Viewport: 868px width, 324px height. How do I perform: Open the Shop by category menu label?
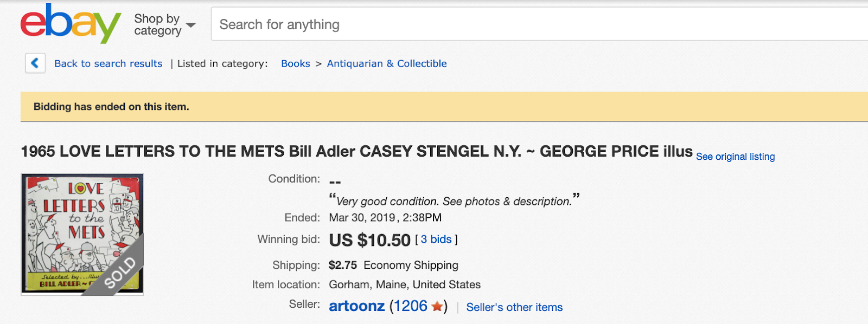click(x=157, y=25)
